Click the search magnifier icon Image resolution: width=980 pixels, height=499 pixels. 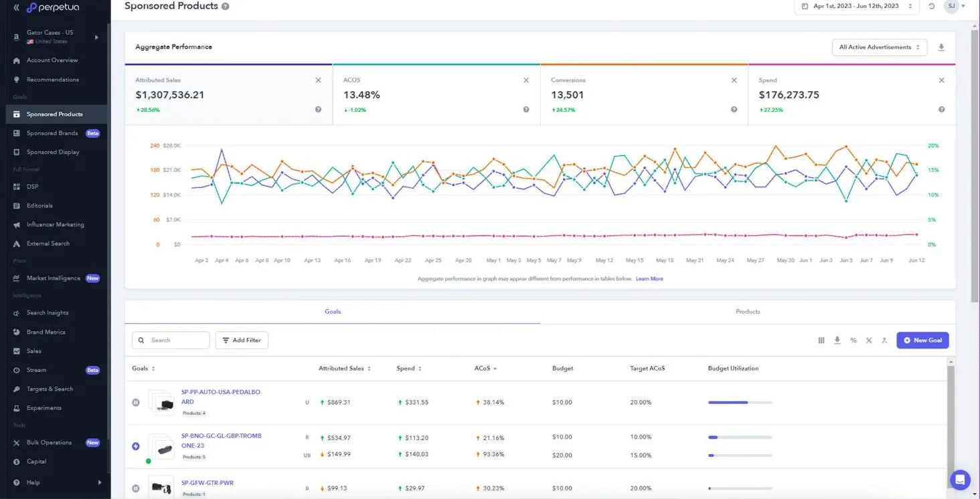click(141, 340)
